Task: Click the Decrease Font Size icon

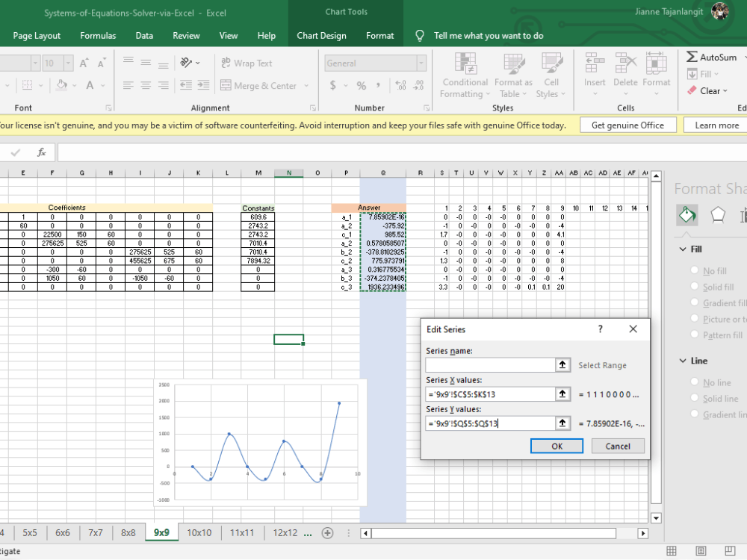Action: point(102,63)
